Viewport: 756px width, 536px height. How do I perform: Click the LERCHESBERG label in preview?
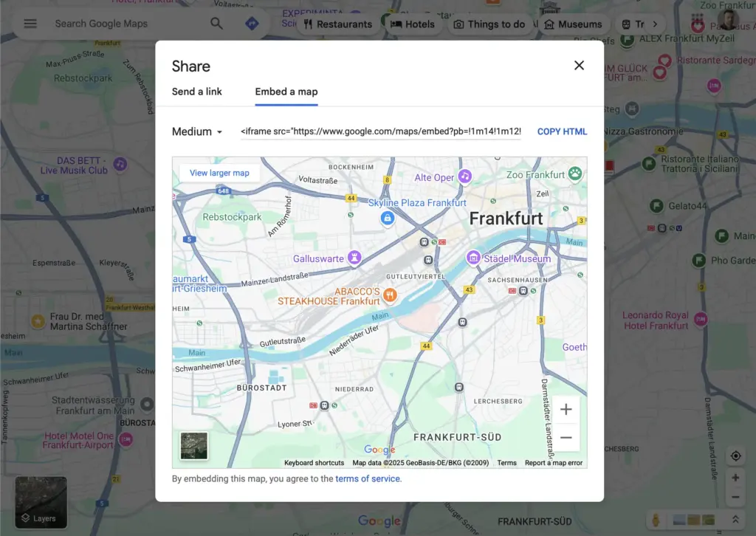(x=498, y=401)
